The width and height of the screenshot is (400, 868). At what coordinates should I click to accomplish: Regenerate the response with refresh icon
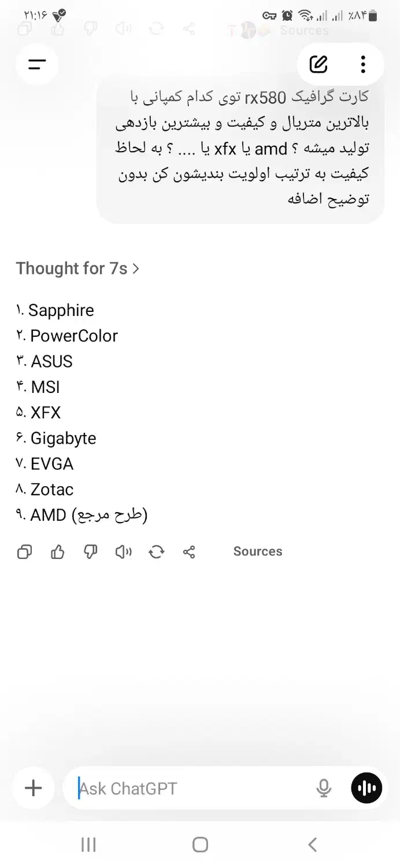pos(156,552)
